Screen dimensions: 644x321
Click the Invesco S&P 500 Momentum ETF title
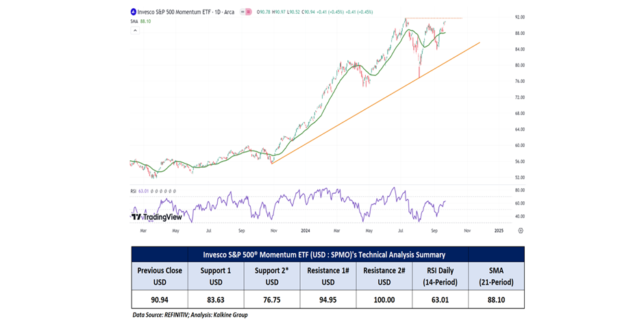point(186,12)
